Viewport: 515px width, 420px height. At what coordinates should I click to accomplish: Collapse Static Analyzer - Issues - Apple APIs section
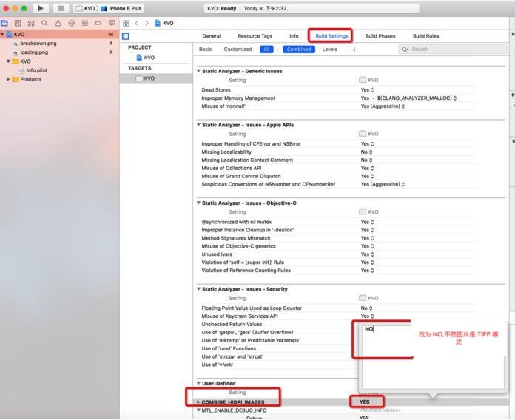coord(198,125)
